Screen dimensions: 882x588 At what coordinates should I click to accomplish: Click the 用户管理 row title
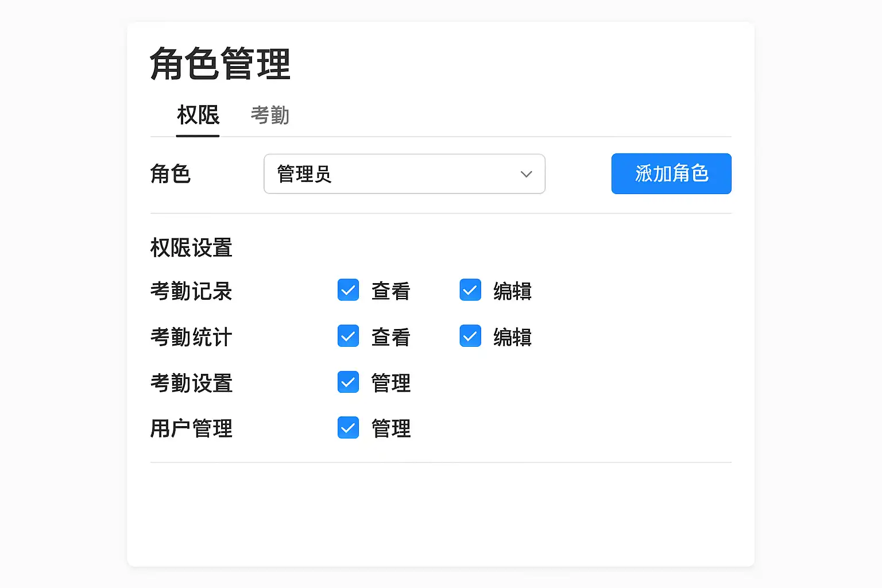click(x=191, y=428)
